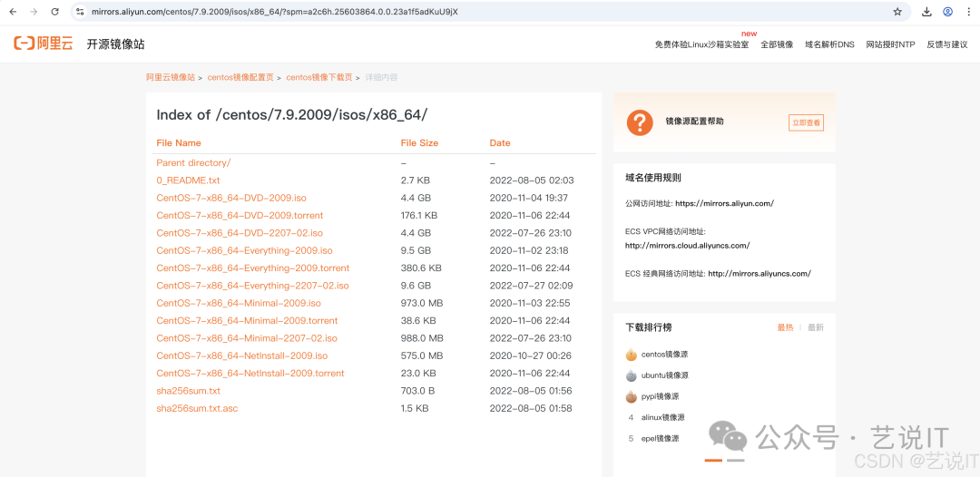Open the centos mirror source ranking entry
This screenshot has width=980, height=477.
[664, 355]
